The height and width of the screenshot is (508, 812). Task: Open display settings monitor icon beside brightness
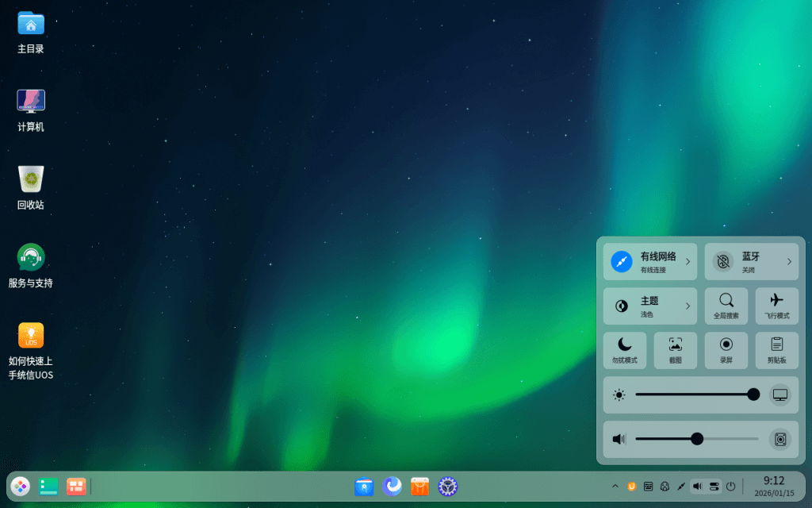780,395
